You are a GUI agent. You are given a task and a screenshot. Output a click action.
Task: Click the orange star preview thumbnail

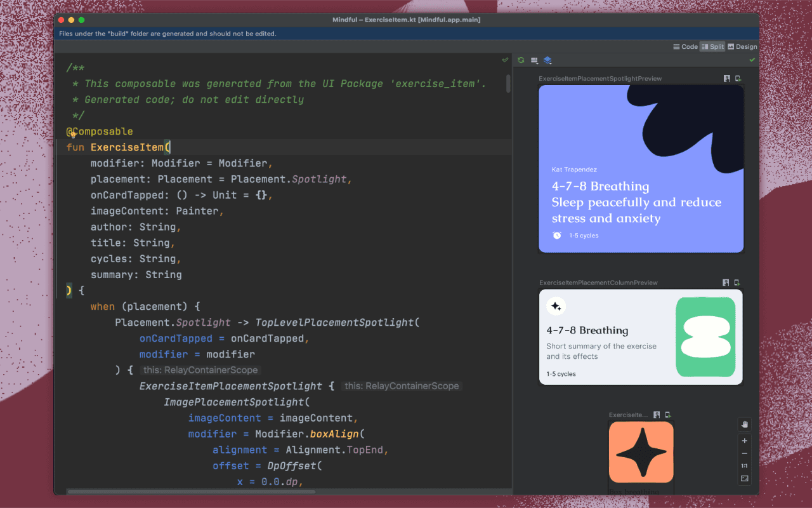(x=641, y=452)
